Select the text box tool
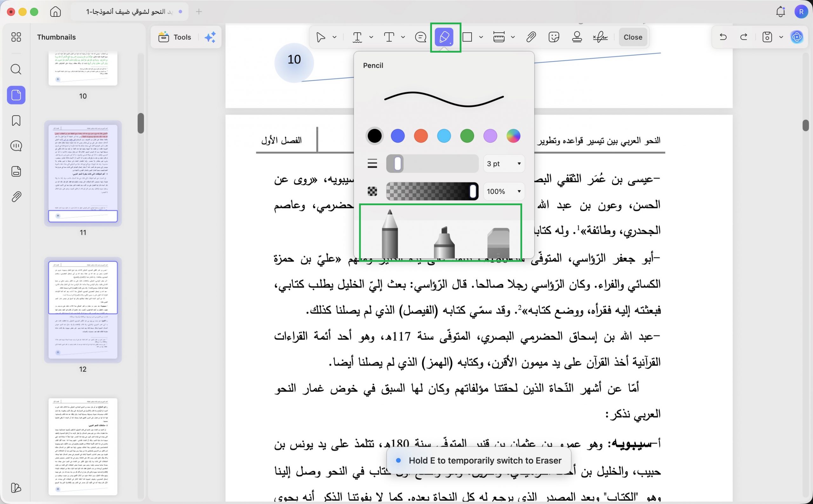 pyautogui.click(x=389, y=37)
